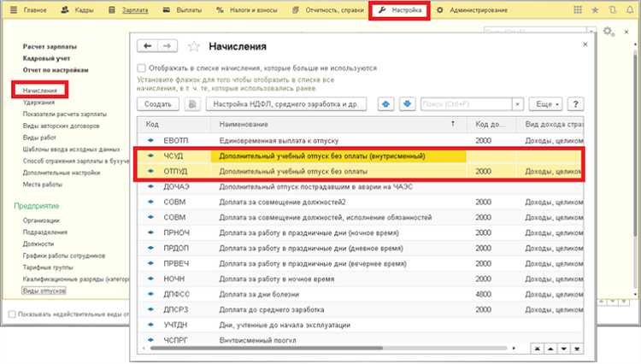This screenshot has width=641, height=364.
Task: Open history icon in top bar
Action: (x=612, y=9)
